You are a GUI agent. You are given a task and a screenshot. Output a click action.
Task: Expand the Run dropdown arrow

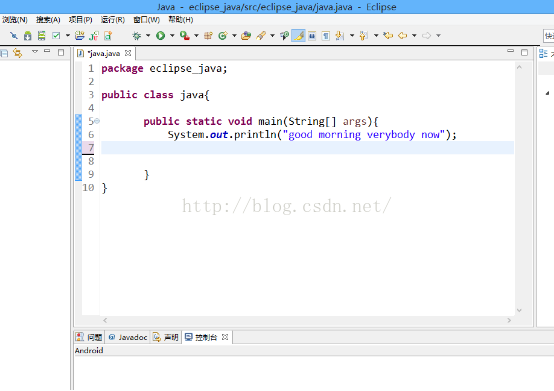point(172,36)
